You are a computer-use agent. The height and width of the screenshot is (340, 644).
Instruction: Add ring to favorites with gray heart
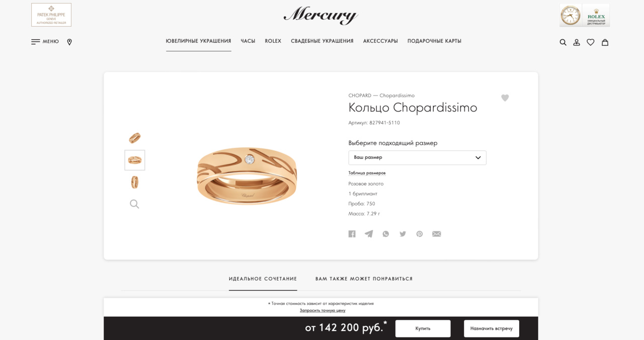pos(505,98)
